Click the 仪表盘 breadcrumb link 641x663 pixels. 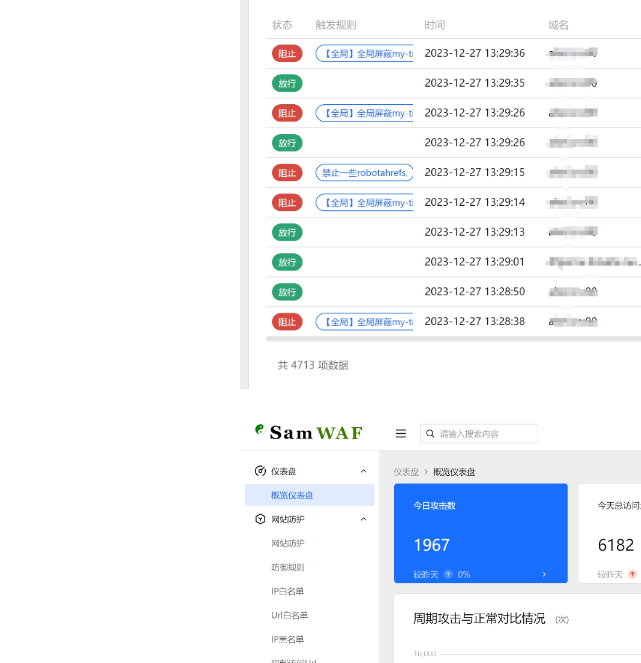[406, 472]
